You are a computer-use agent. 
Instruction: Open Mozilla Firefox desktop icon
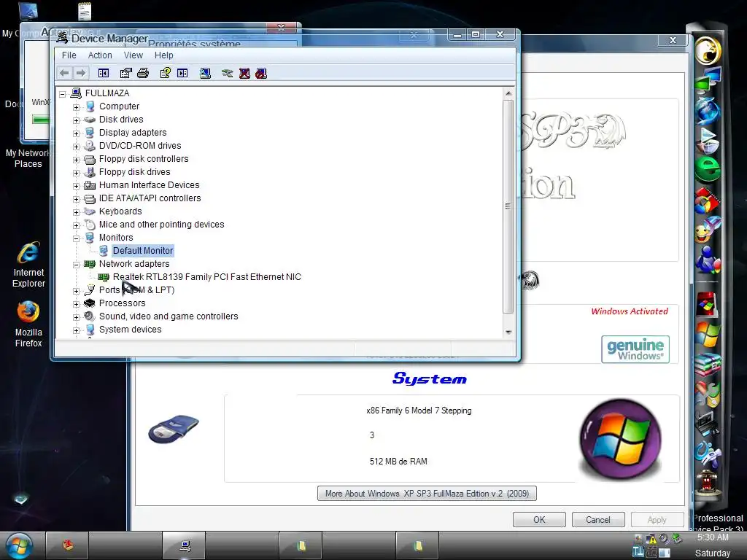click(28, 324)
